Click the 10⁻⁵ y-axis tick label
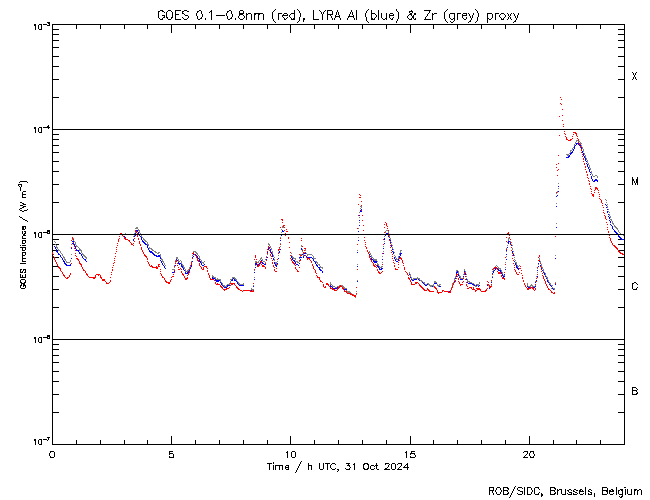This screenshot has width=650, height=500. pyautogui.click(x=36, y=235)
